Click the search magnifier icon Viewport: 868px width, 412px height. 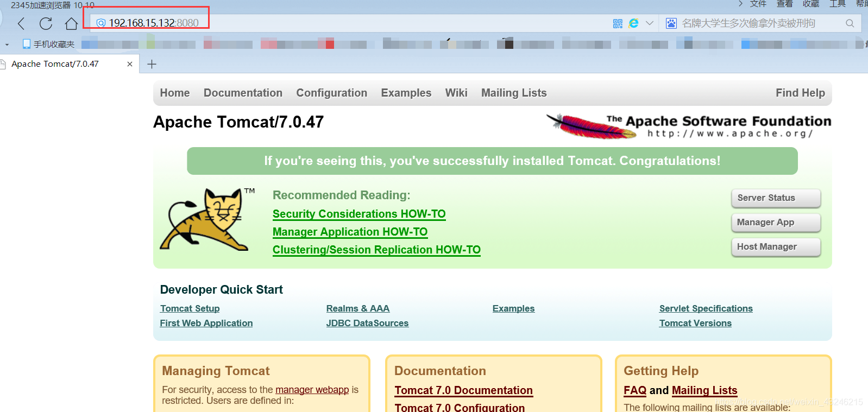850,23
